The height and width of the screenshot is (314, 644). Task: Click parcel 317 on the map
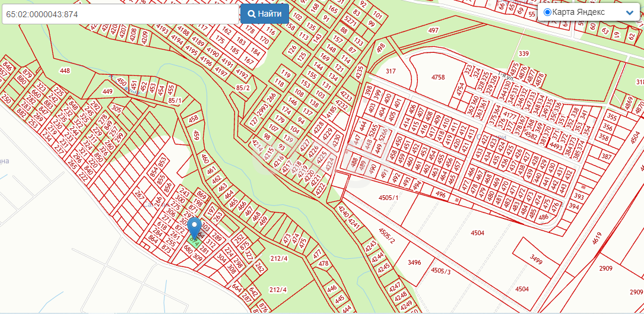pyautogui.click(x=390, y=71)
